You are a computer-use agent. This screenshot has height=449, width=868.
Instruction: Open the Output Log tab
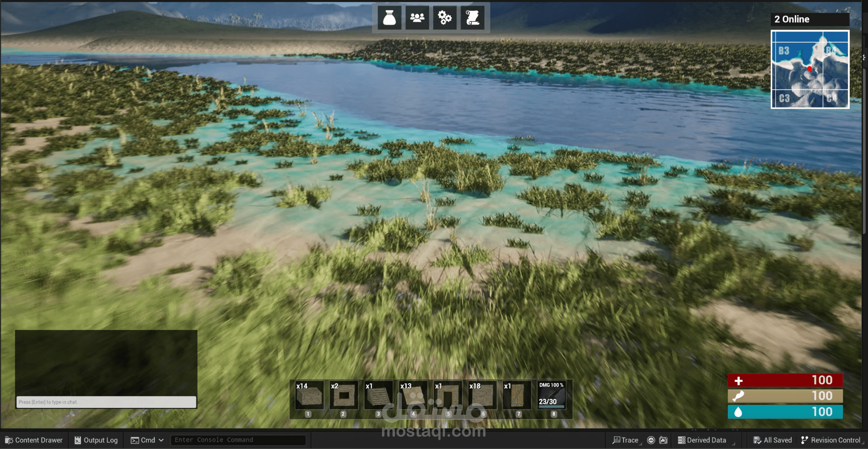(x=96, y=440)
